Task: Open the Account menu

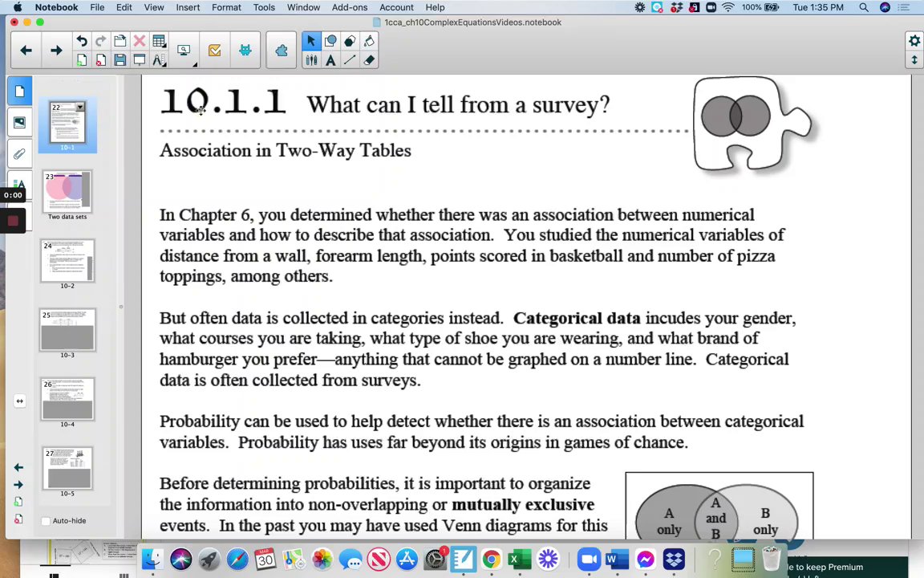Action: click(396, 7)
